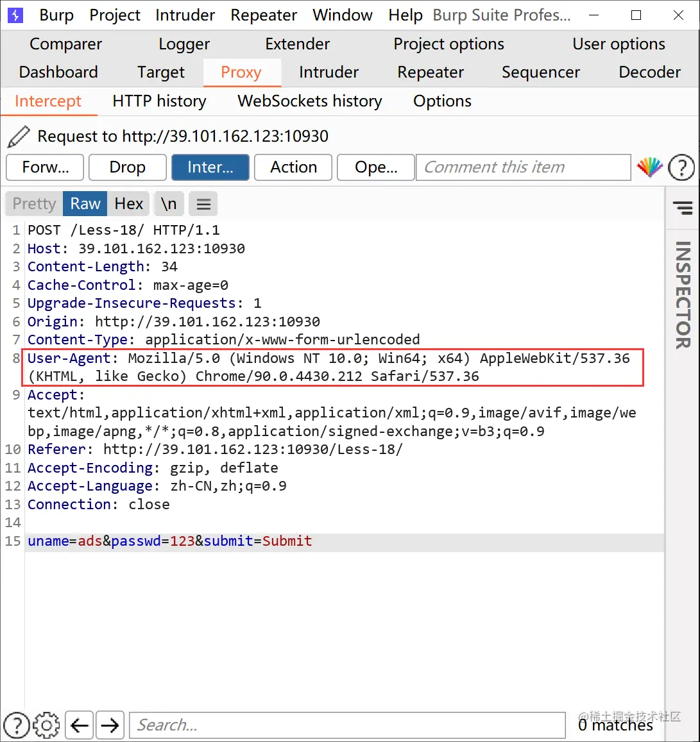Switch editor to Pretty view
Image resolution: width=700 pixels, height=742 pixels.
(x=34, y=204)
